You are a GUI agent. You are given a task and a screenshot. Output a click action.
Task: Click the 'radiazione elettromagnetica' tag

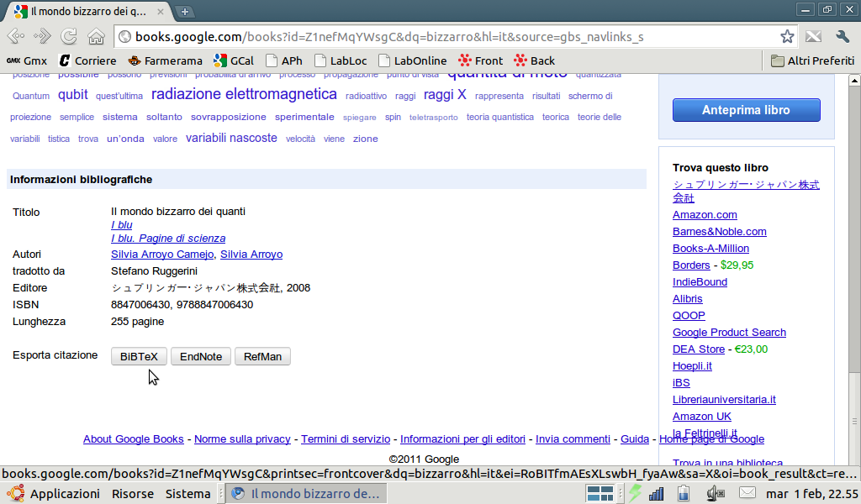click(x=244, y=94)
